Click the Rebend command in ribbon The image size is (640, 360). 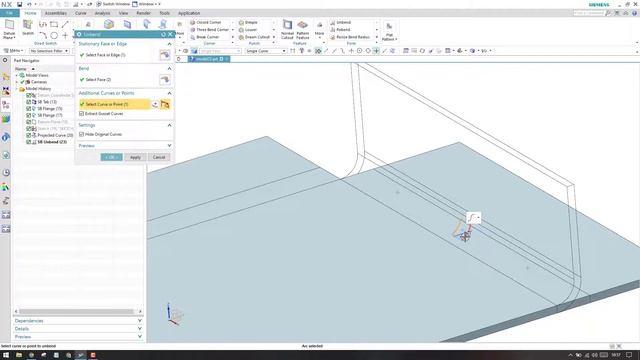click(340, 30)
